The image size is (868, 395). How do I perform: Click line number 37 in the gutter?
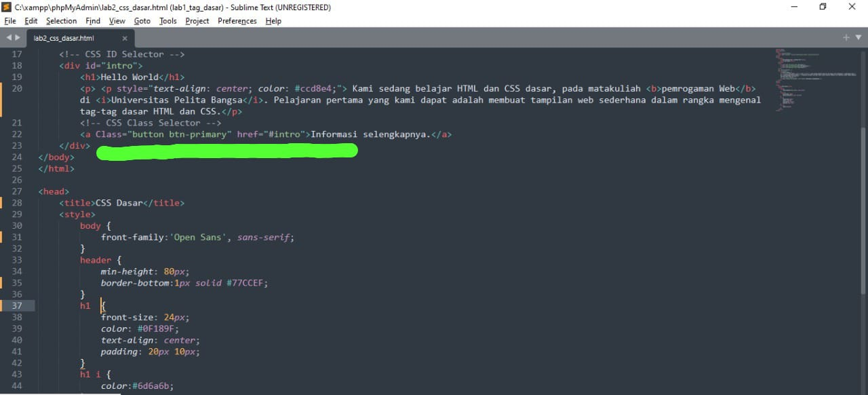click(17, 305)
